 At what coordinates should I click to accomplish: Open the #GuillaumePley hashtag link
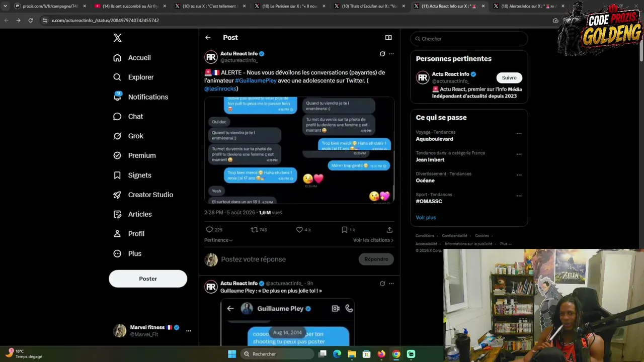(256, 80)
